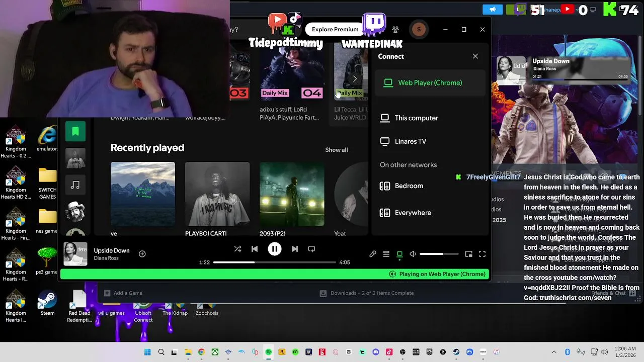Skip to next track
Viewport: 644px width, 362px height.
295,249
